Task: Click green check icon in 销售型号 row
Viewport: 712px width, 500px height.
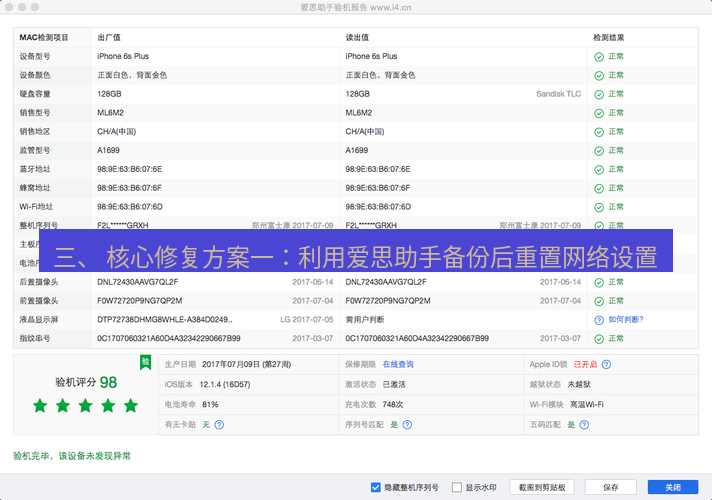Action: pos(599,113)
